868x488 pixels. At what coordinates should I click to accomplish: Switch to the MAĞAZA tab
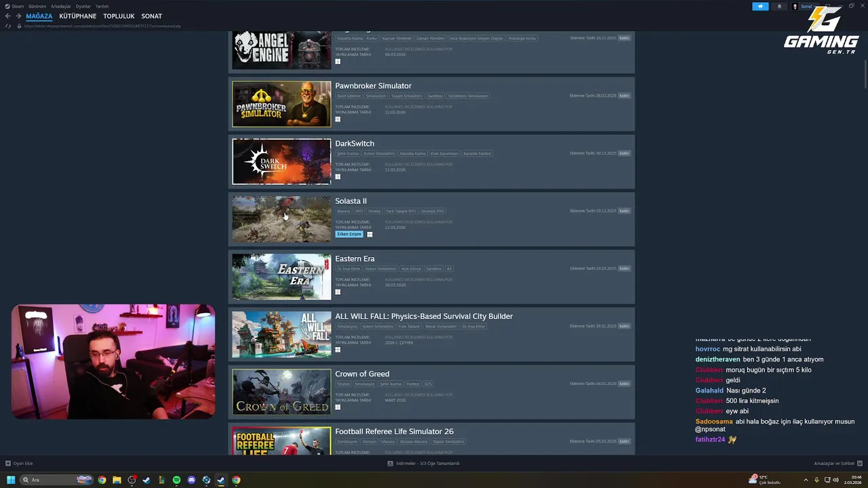pyautogui.click(x=39, y=16)
